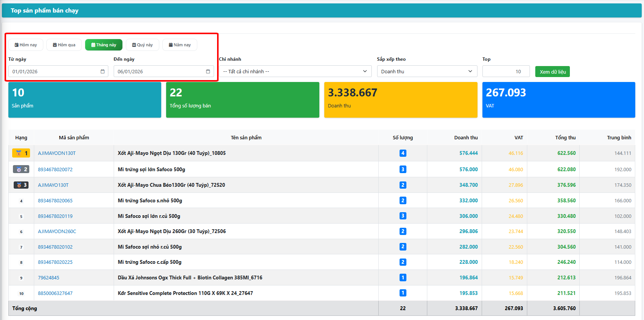Screen dimensions: 644x320
Task: Open product code AJIMAYODN130T link
Action: click(57, 153)
